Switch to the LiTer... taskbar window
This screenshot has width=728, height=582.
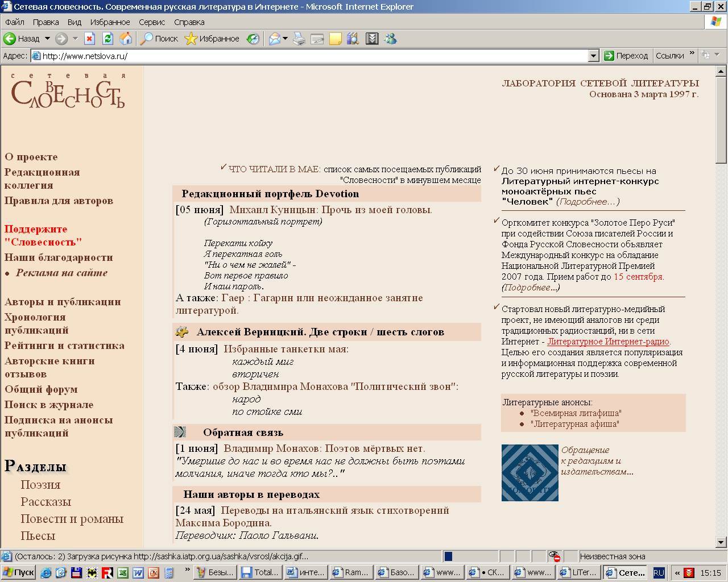(x=580, y=572)
